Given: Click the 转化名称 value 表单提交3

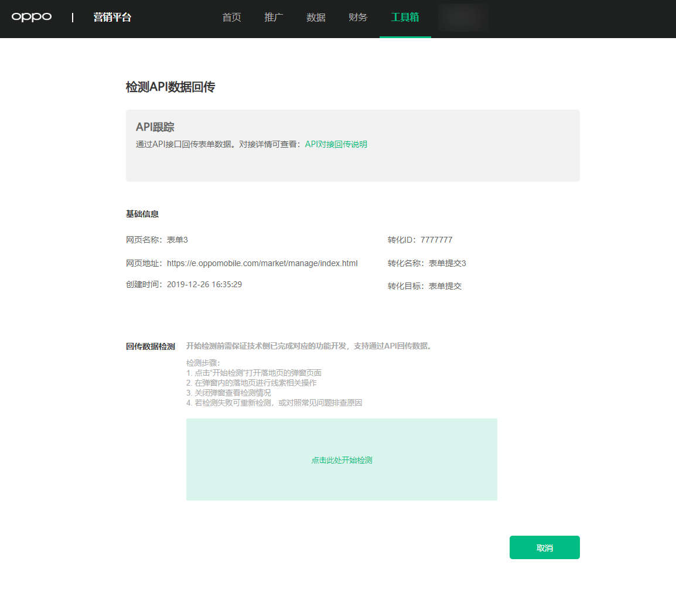Looking at the screenshot, I should click(x=448, y=263).
